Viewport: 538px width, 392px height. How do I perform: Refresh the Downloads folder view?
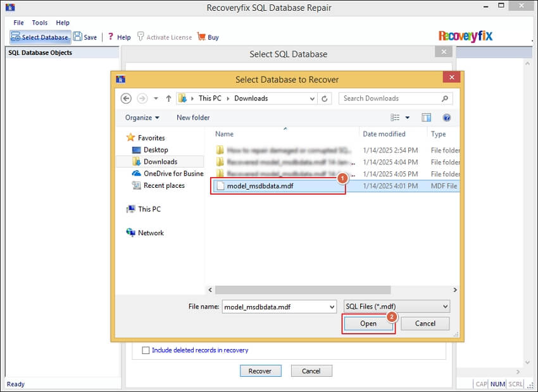(324, 99)
